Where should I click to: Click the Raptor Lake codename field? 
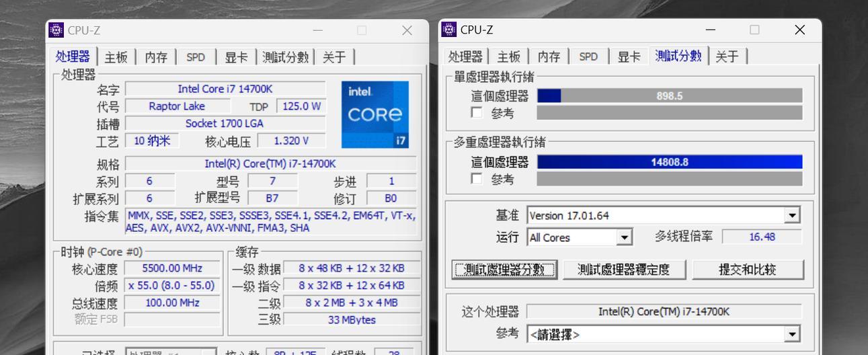177,106
